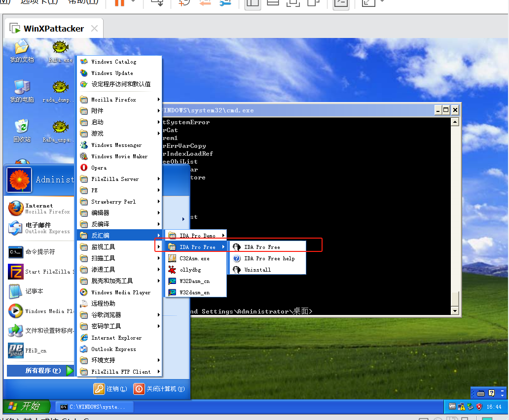Launch W32dasm_en from disassembly submenu
This screenshot has height=420, width=509.
coord(196,292)
